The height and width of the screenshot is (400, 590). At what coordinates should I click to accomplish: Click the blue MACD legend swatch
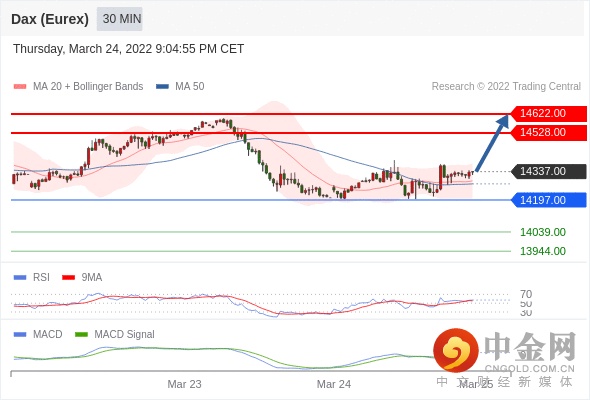pos(20,335)
